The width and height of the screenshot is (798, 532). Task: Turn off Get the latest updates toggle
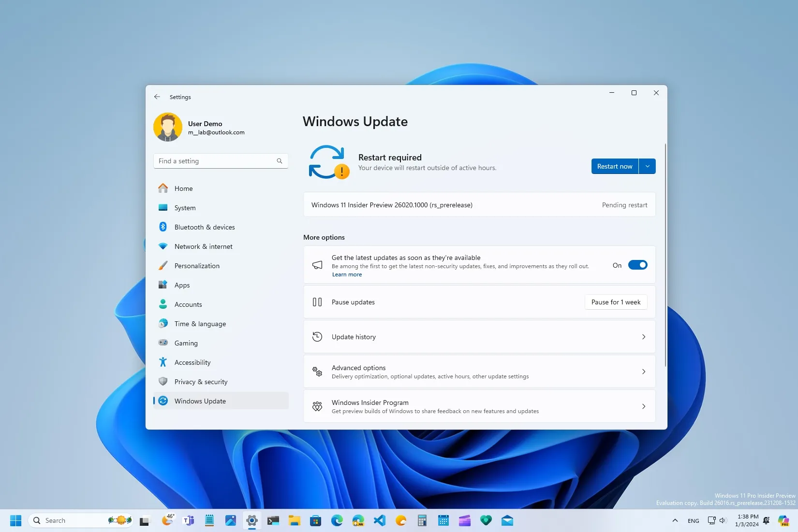tap(637, 265)
